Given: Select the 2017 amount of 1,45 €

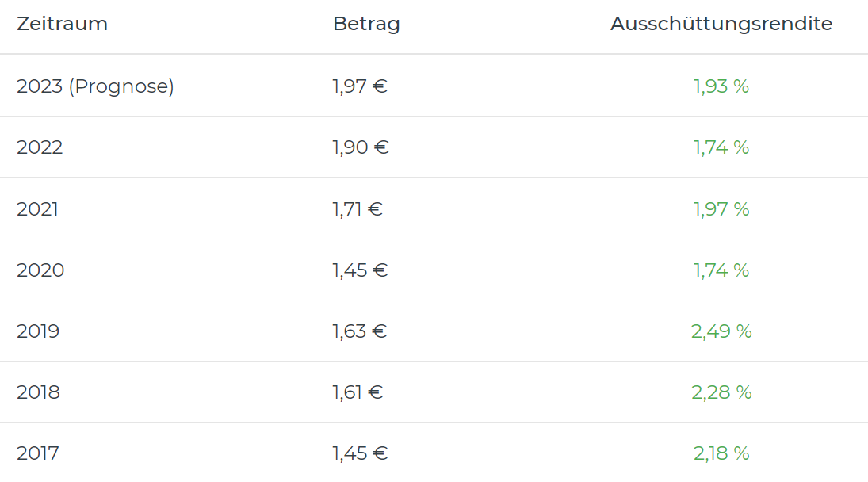Looking at the screenshot, I should click(360, 453).
